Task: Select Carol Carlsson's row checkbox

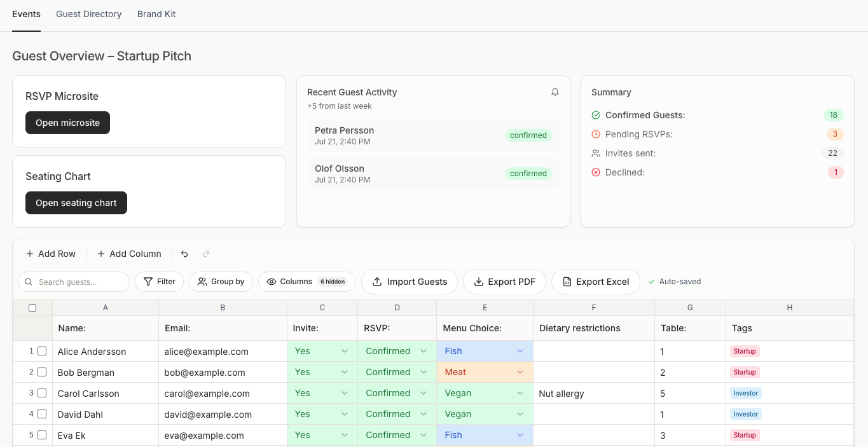Action: pos(42,393)
